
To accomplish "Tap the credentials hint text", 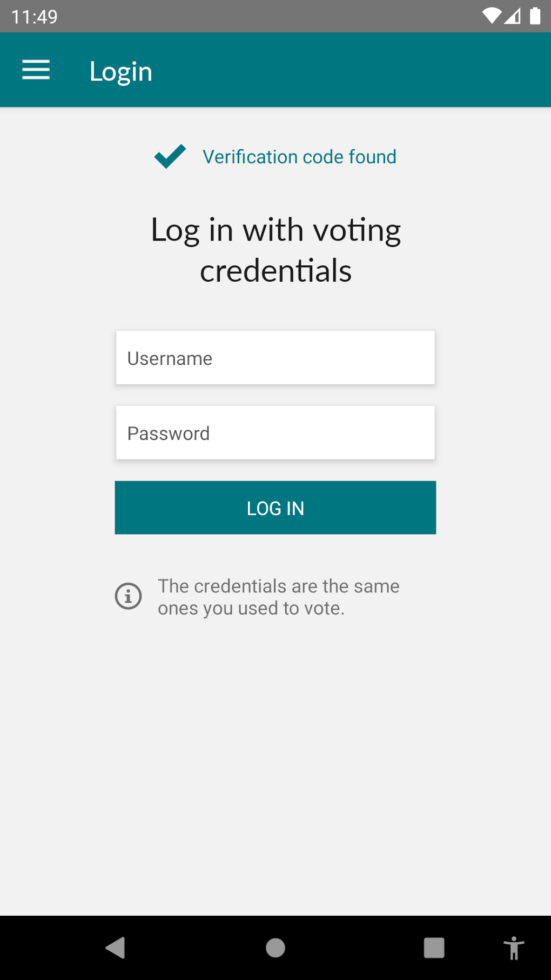I will click(278, 597).
